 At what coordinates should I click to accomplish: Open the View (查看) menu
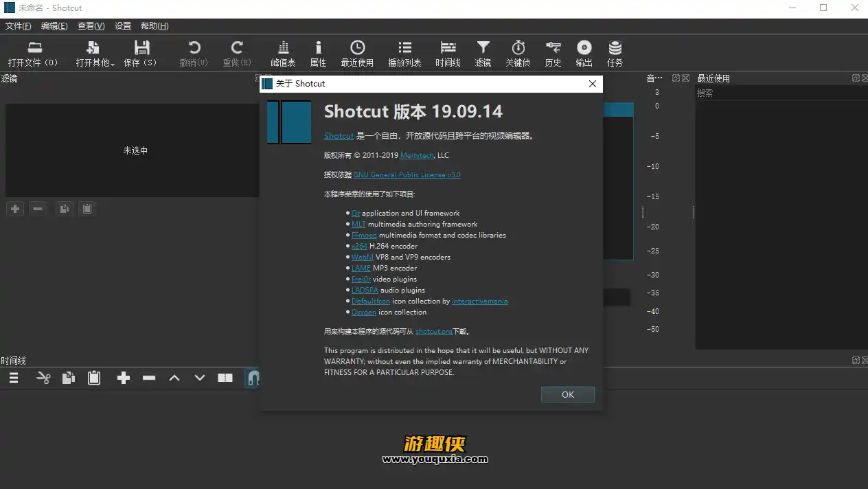pos(91,26)
